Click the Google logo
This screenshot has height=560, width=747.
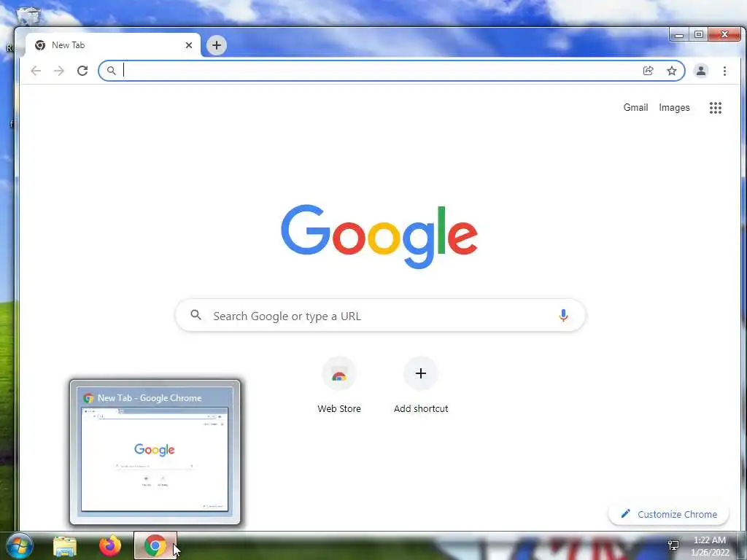(379, 237)
